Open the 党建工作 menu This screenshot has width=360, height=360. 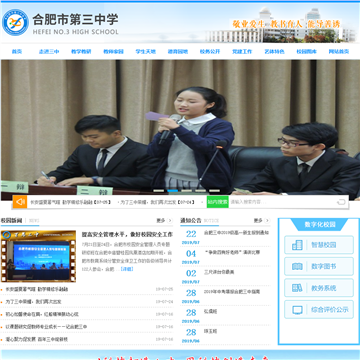pyautogui.click(x=242, y=52)
